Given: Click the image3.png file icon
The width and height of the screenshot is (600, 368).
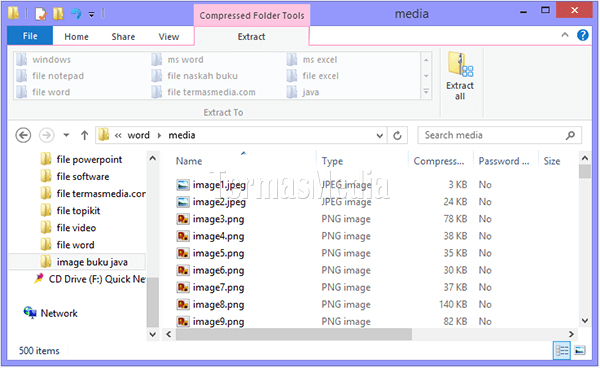Looking at the screenshot, I should pyautogui.click(x=183, y=219).
